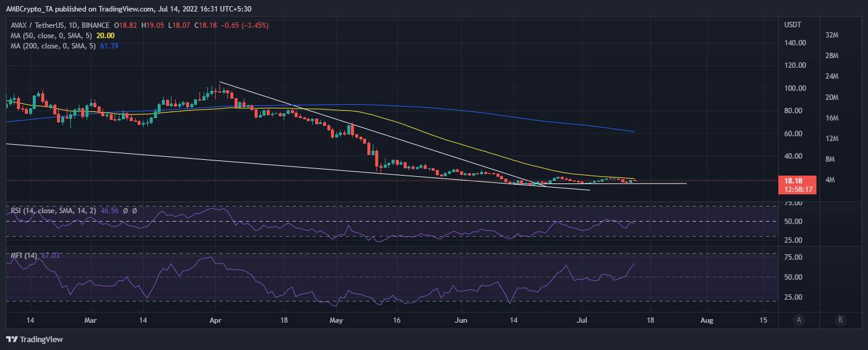This screenshot has height=350, width=868.
Task: Click the USDT currency label
Action: tap(792, 25)
